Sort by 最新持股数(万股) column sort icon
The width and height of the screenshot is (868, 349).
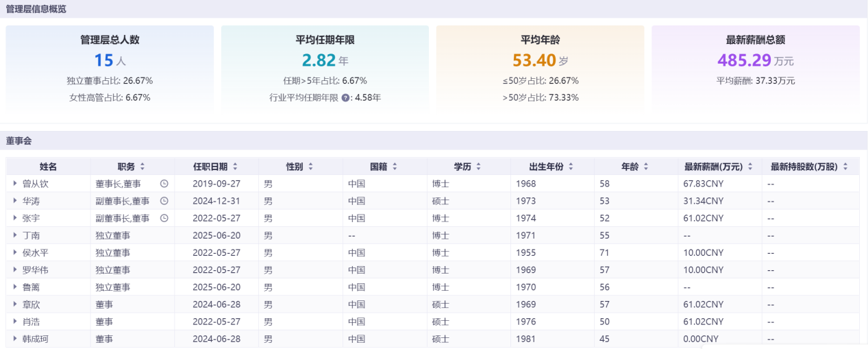845,167
